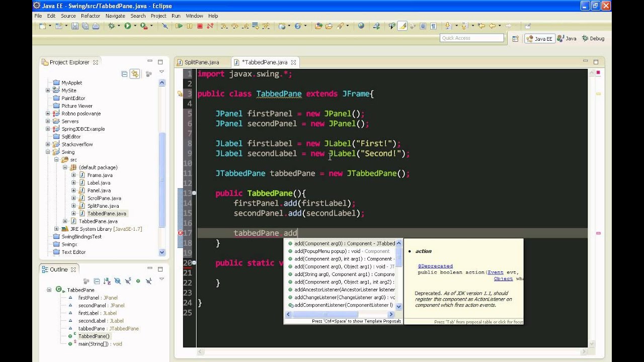Collapse the src folder node

(x=56, y=159)
